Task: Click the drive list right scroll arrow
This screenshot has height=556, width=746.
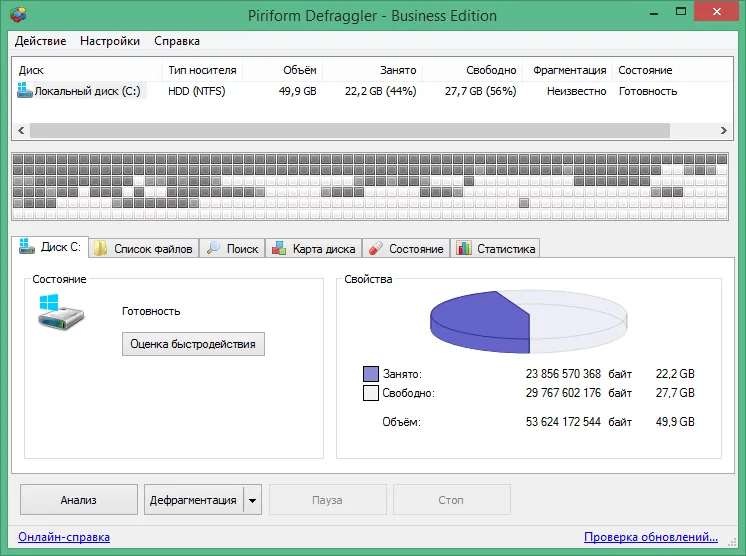Action: (x=724, y=130)
